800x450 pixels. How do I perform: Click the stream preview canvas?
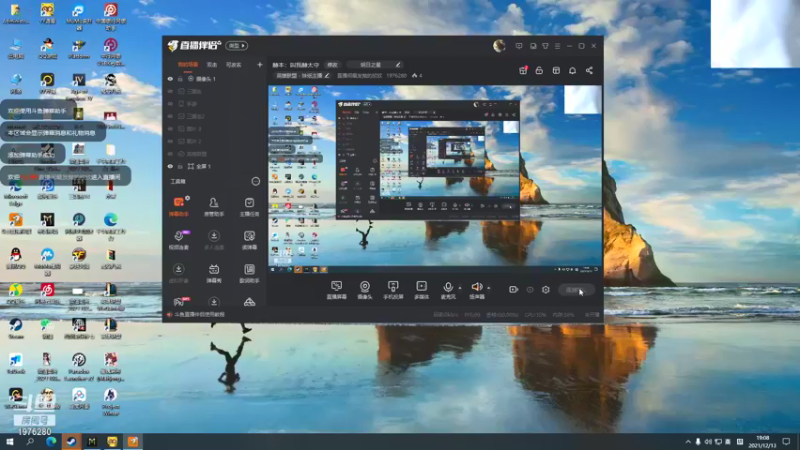435,179
